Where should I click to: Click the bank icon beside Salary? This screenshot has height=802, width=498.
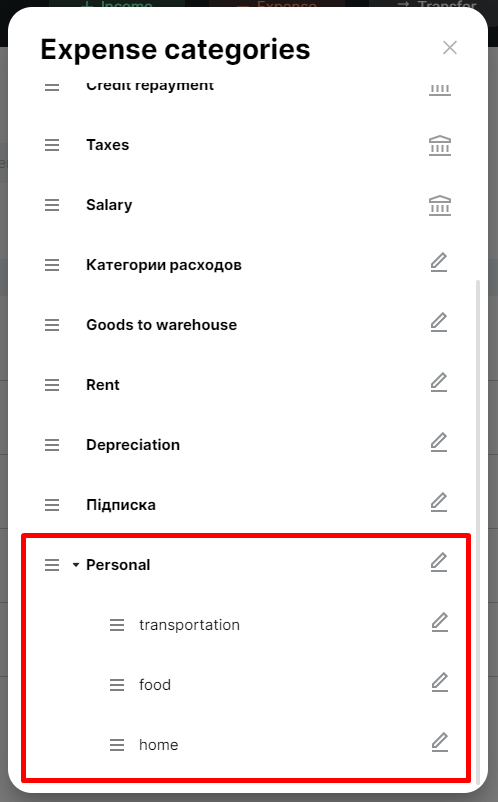tap(440, 206)
